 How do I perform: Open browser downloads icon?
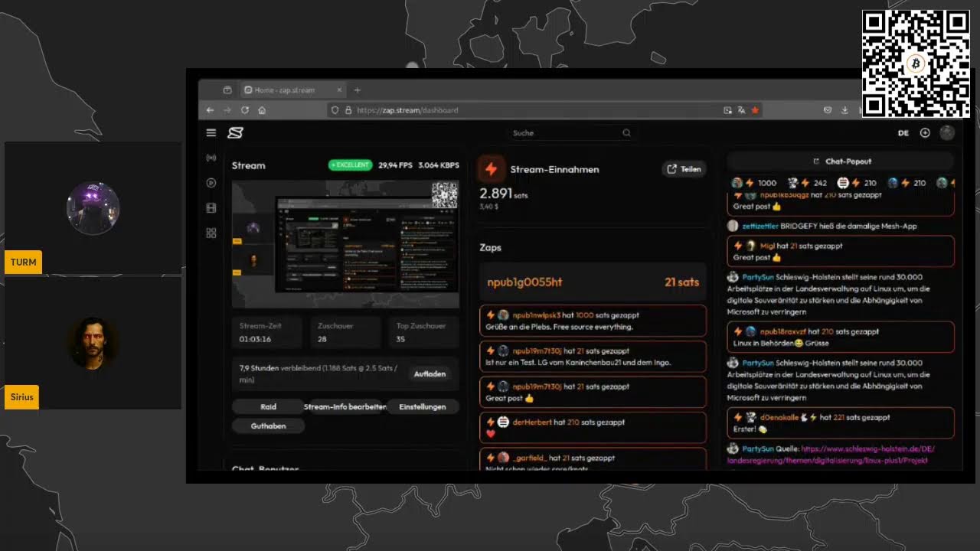(x=844, y=110)
